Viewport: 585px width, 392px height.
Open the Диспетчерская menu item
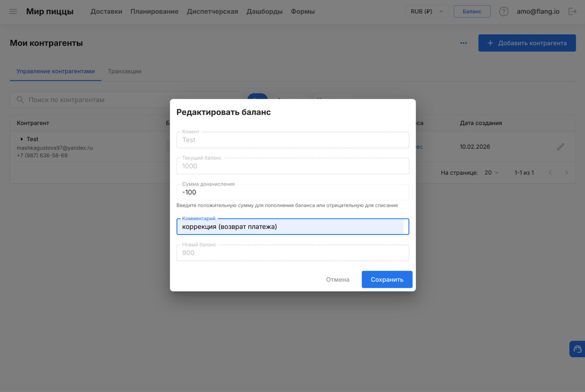[x=212, y=11]
